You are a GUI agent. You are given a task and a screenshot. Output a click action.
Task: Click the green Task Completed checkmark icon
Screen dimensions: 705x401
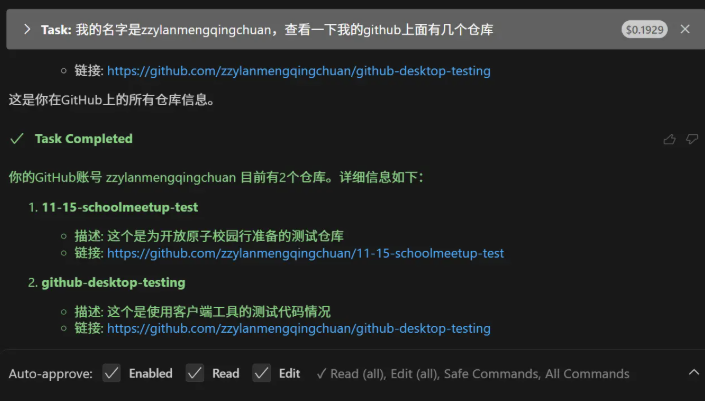tap(17, 138)
